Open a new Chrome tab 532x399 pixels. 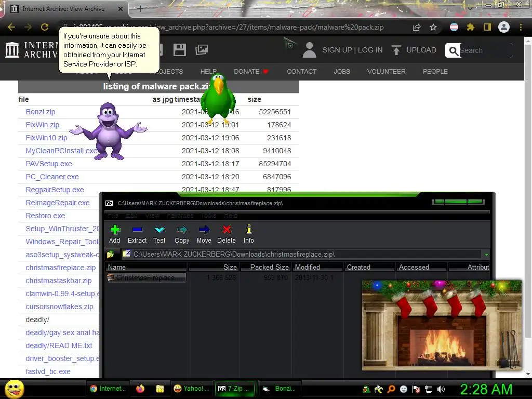click(140, 9)
